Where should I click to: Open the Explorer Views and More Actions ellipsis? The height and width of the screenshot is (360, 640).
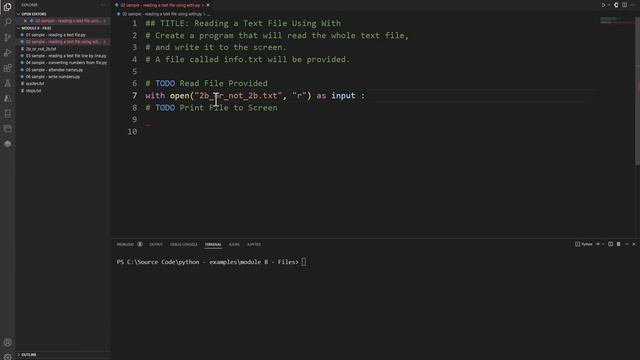click(103, 5)
